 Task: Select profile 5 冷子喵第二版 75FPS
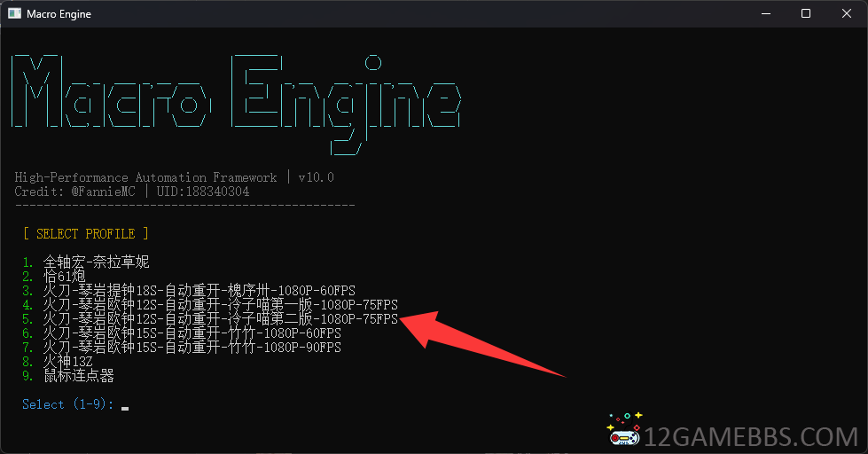pos(220,319)
